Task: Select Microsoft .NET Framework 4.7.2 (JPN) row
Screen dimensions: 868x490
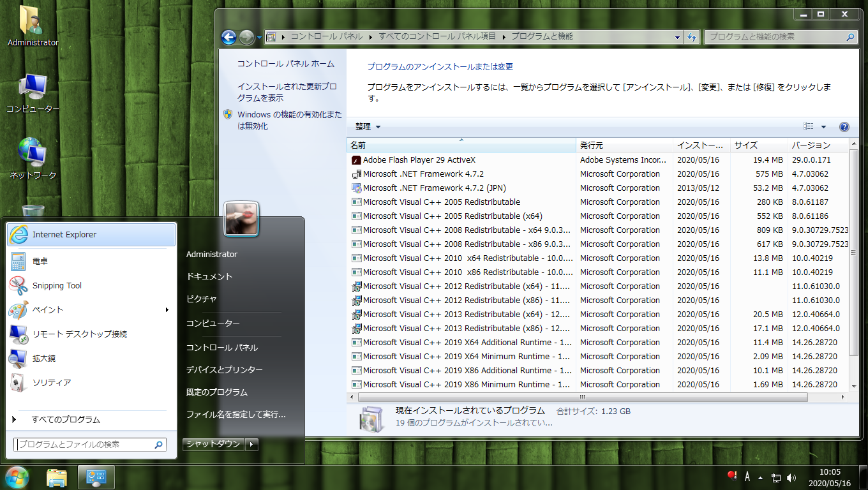Action: click(599, 188)
